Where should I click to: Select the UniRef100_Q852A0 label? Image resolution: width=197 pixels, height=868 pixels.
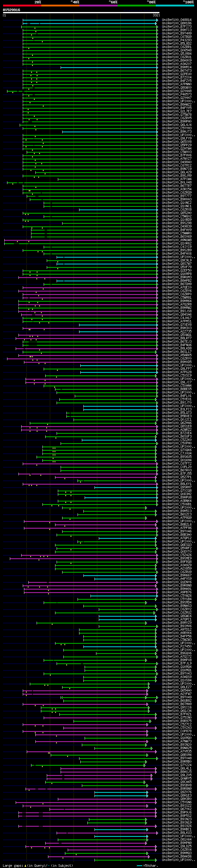pos(176,213)
